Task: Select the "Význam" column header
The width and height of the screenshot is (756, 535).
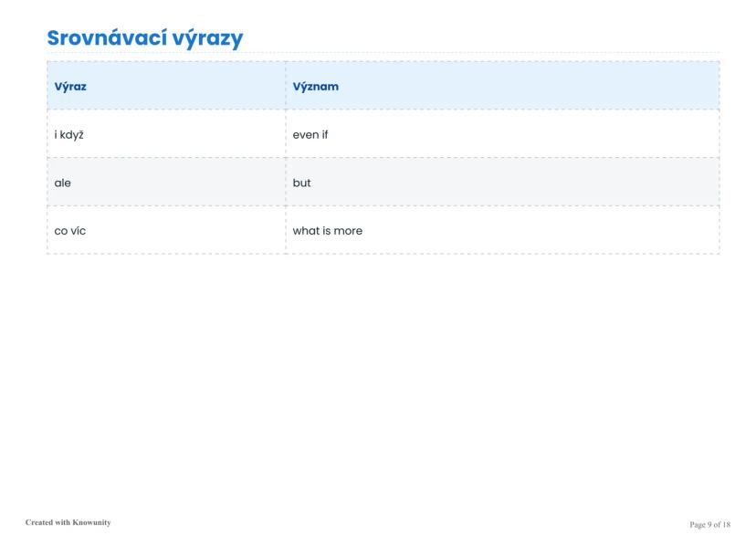Action: [316, 87]
